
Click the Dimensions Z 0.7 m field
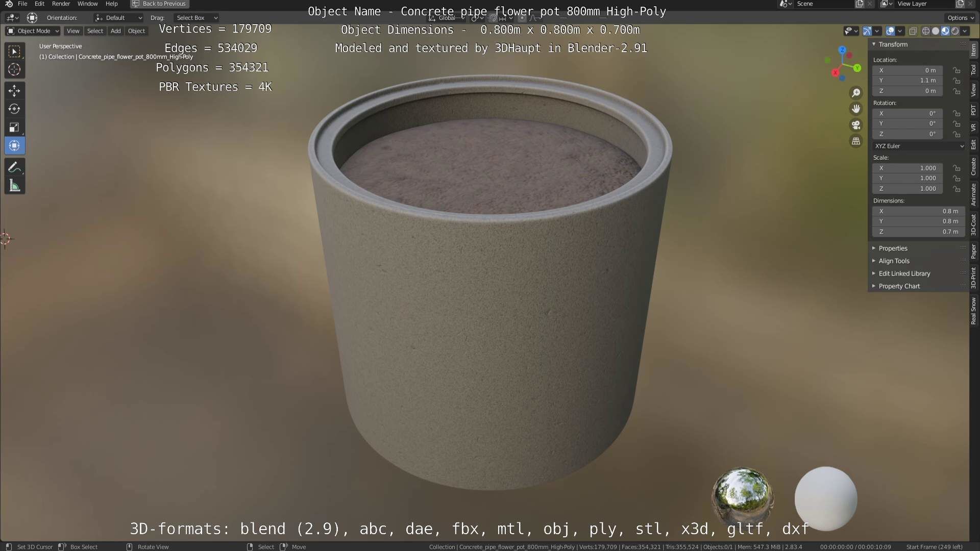[x=919, y=232]
